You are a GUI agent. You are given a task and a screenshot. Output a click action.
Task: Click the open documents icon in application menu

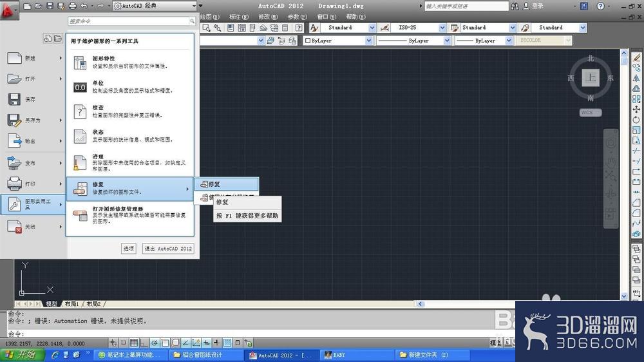click(x=57, y=38)
